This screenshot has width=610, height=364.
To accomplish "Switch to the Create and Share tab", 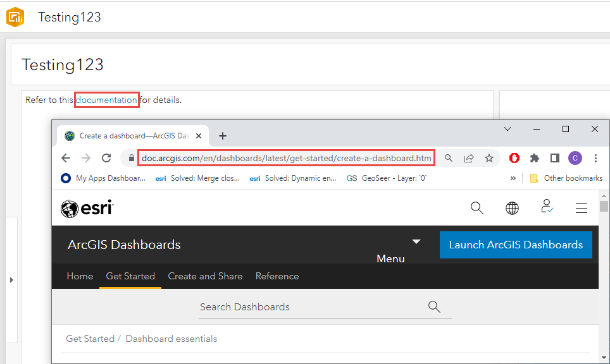I will point(205,276).
